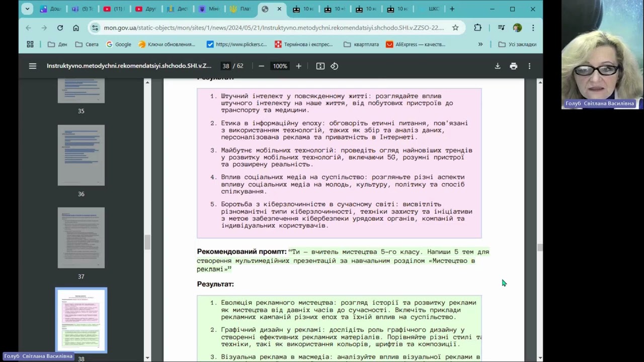Open PDF viewer more actions menu
644x362 pixels.
[529, 66]
